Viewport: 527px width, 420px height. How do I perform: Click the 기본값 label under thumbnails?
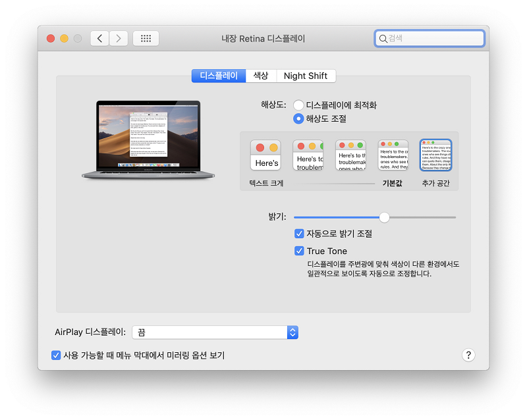tap(392, 183)
